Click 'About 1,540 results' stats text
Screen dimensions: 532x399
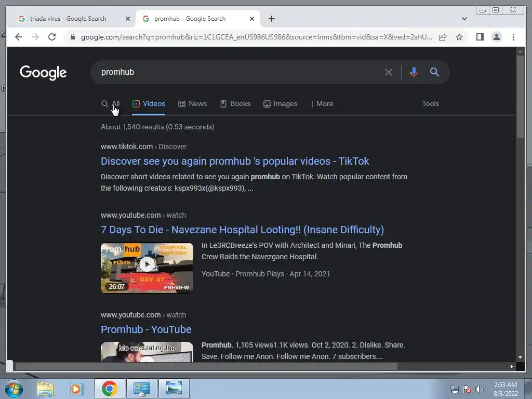(x=157, y=127)
